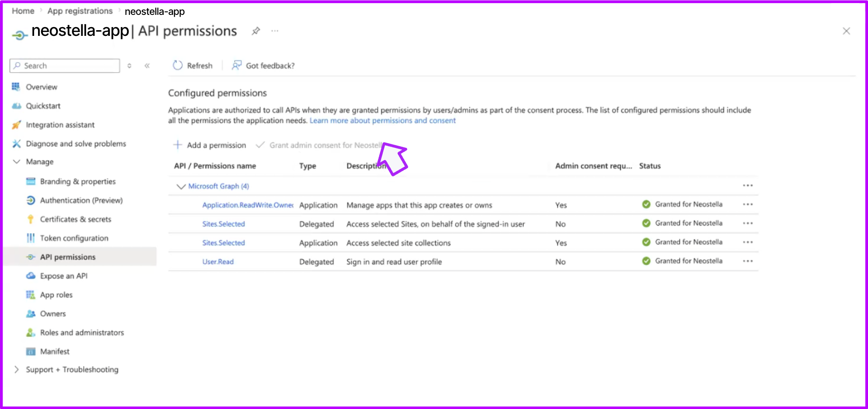Open Roles and administrators
The height and width of the screenshot is (409, 868).
[x=82, y=332]
